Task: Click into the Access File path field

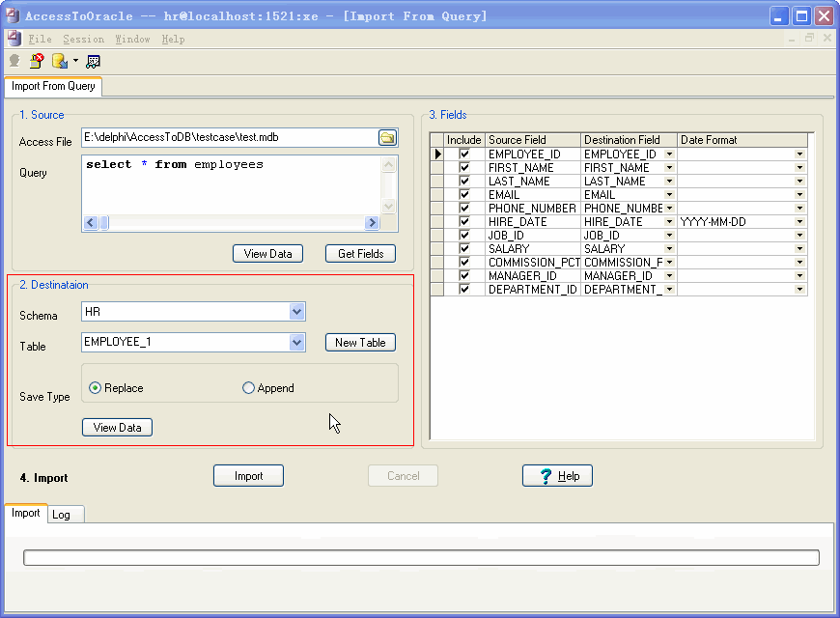Action: click(x=230, y=138)
